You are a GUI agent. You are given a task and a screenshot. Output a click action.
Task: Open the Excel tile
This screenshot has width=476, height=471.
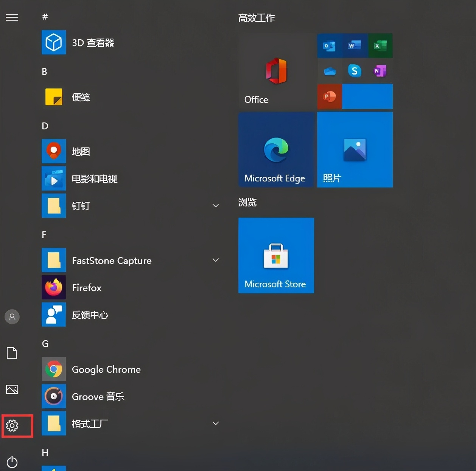pyautogui.click(x=380, y=45)
